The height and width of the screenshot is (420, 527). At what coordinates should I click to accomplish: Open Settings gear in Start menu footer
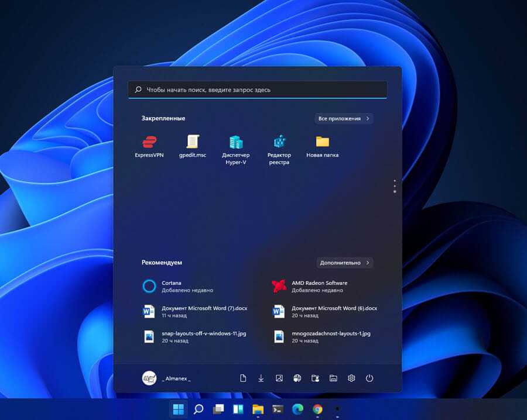tap(351, 378)
